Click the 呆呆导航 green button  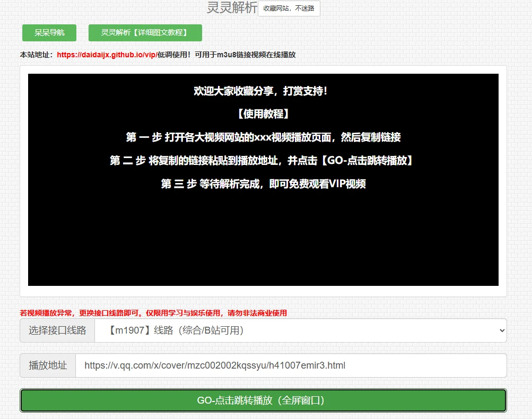pyautogui.click(x=49, y=33)
